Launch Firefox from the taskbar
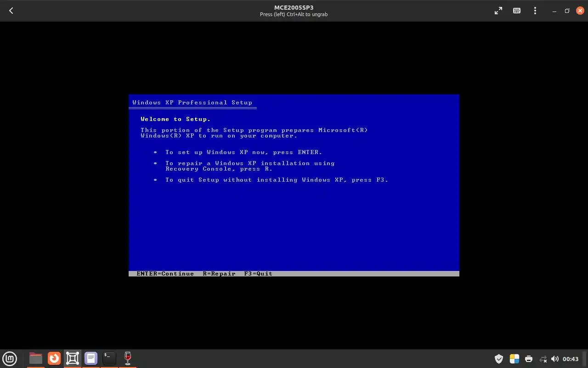The width and height of the screenshot is (588, 368). (x=54, y=358)
